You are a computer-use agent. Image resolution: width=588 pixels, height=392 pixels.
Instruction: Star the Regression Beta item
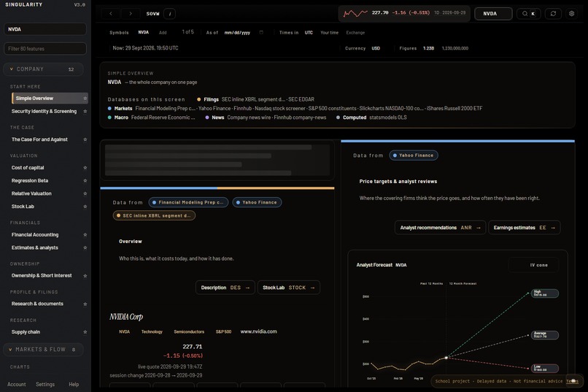point(85,181)
